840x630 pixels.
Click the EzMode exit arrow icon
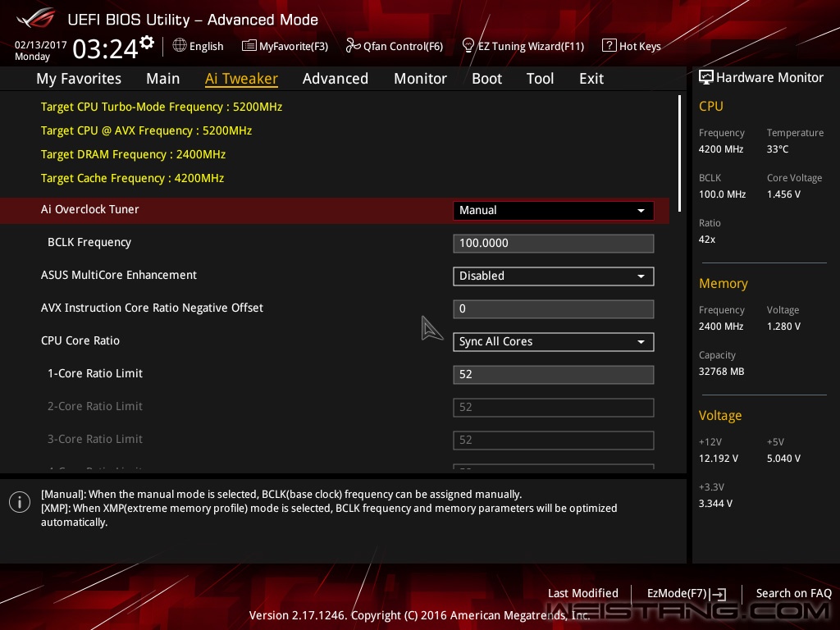[718, 594]
